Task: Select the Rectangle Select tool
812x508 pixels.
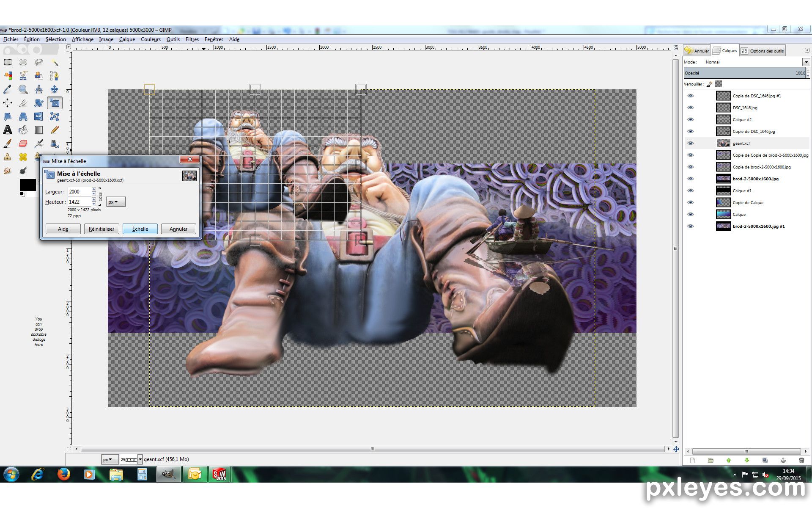Action: click(x=8, y=62)
